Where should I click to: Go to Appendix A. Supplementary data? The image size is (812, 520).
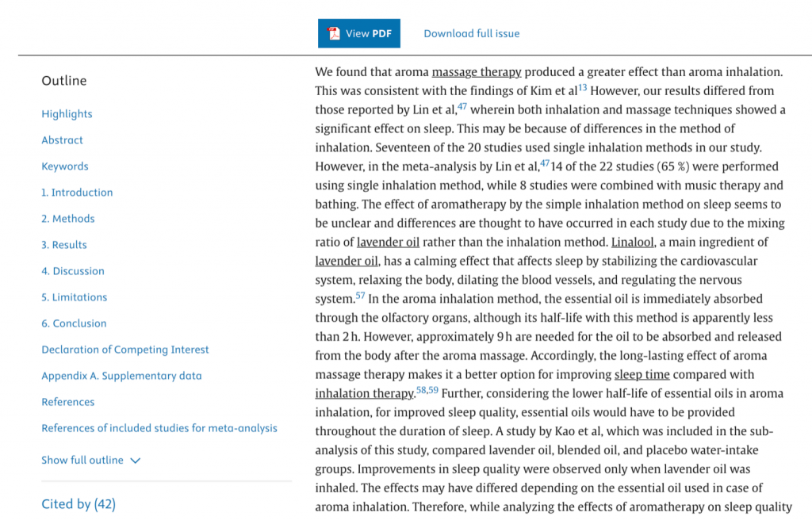(121, 376)
